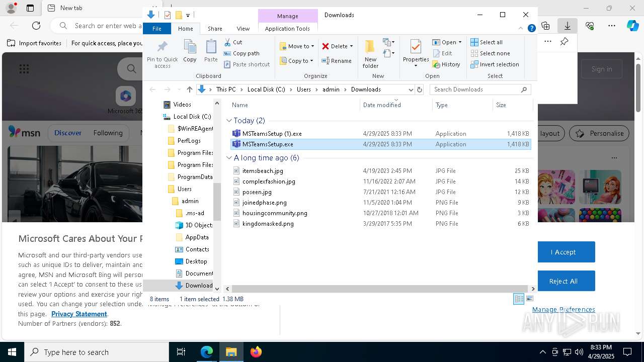The width and height of the screenshot is (644, 362).
Task: Open the File menu tab
Action: pyautogui.click(x=157, y=29)
